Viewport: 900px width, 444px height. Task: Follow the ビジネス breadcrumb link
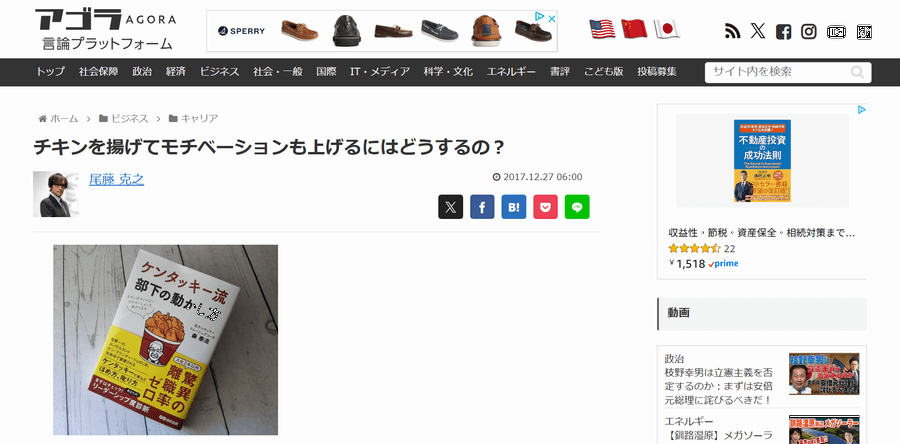[129, 119]
